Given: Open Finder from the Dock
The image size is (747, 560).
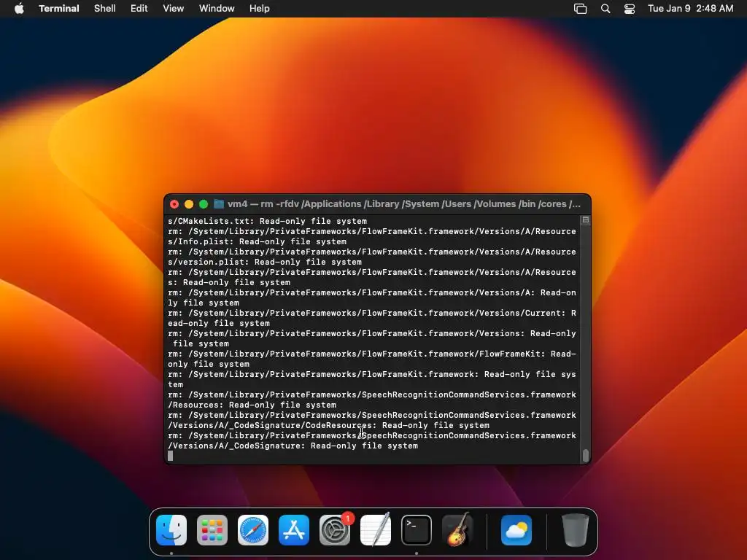Looking at the screenshot, I should (171, 530).
